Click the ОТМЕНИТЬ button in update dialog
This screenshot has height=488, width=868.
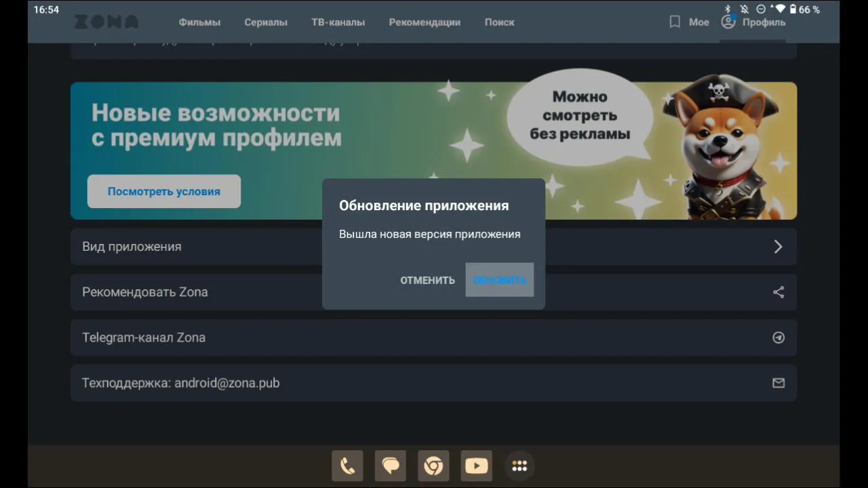pyautogui.click(x=427, y=280)
